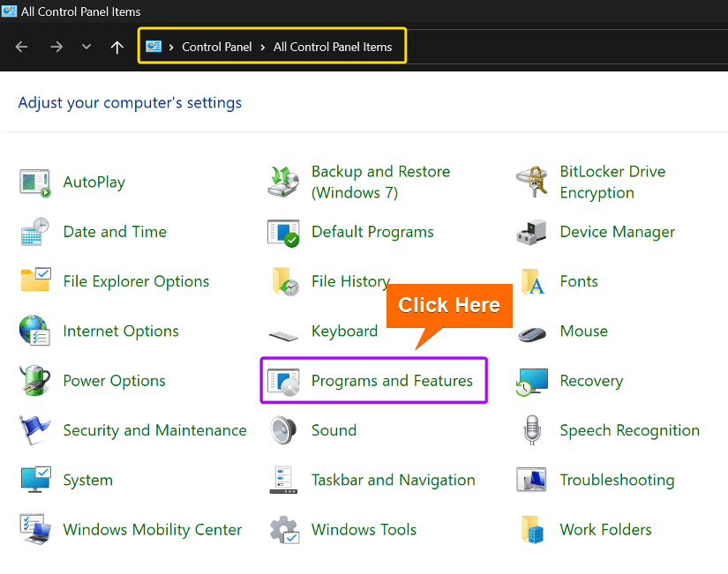Viewport: 728px width, 574px height.
Task: Click Security and Maintenance link
Action: [154, 430]
